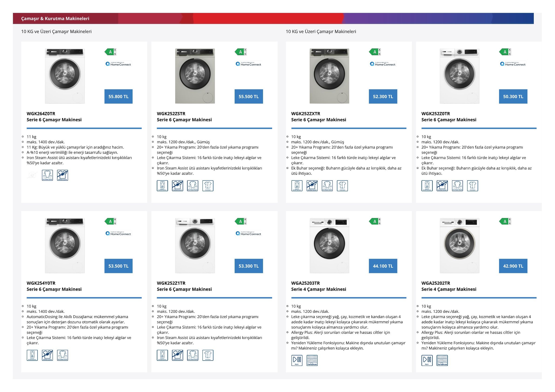Click the 44.100 TL price tag
The image size is (555, 392).
(383, 266)
